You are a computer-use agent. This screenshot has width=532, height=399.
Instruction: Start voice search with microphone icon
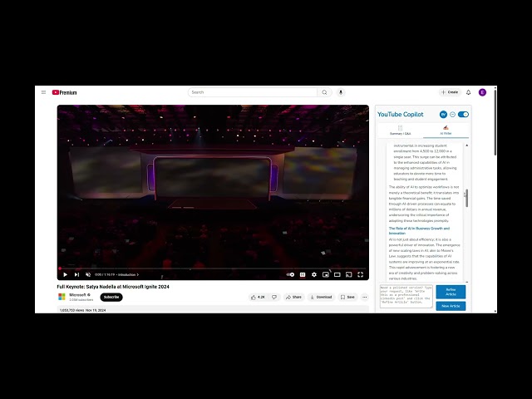[341, 92]
